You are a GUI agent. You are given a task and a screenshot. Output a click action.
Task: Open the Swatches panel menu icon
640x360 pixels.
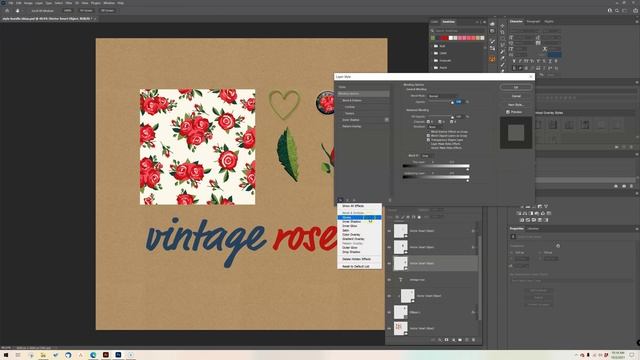point(484,22)
